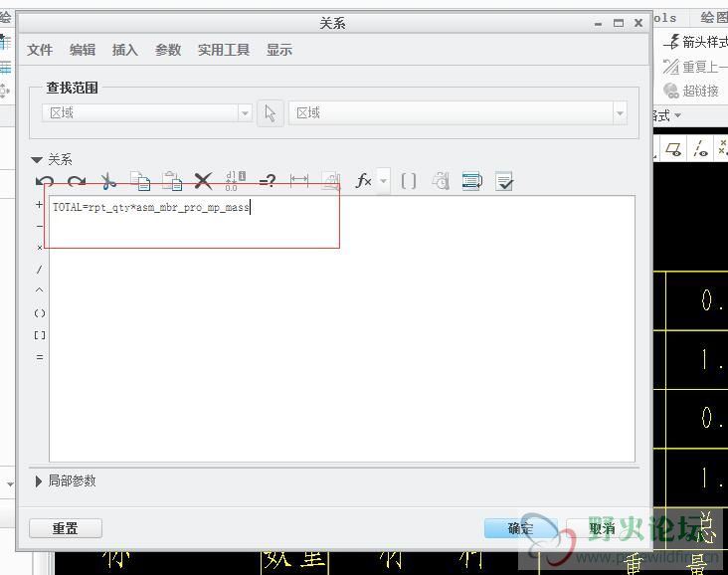This screenshot has width=728, height=575.
Task: Toggle dimension value/name display icon
Action: [235, 181]
